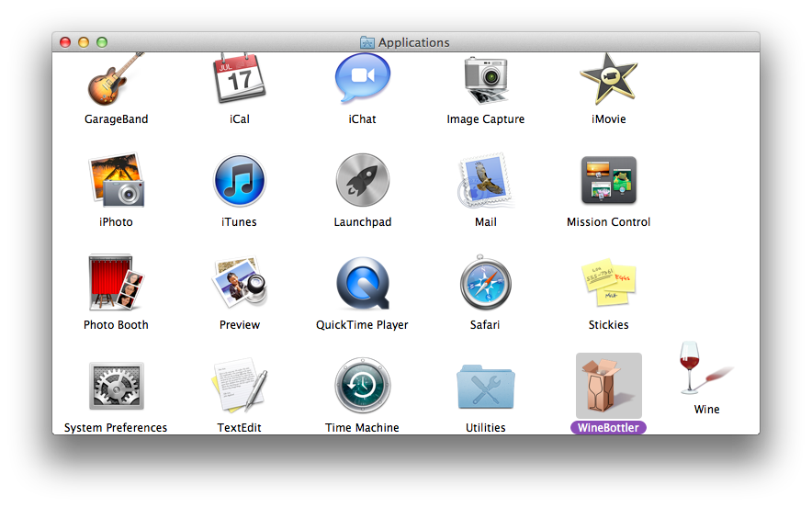
Task: Select the iMovie star icon
Action: 608,79
